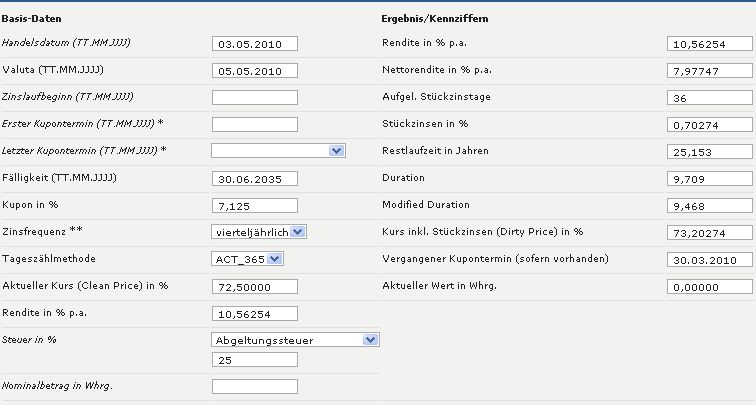Select the left Rendite in % p.a. field

[x=255, y=313]
